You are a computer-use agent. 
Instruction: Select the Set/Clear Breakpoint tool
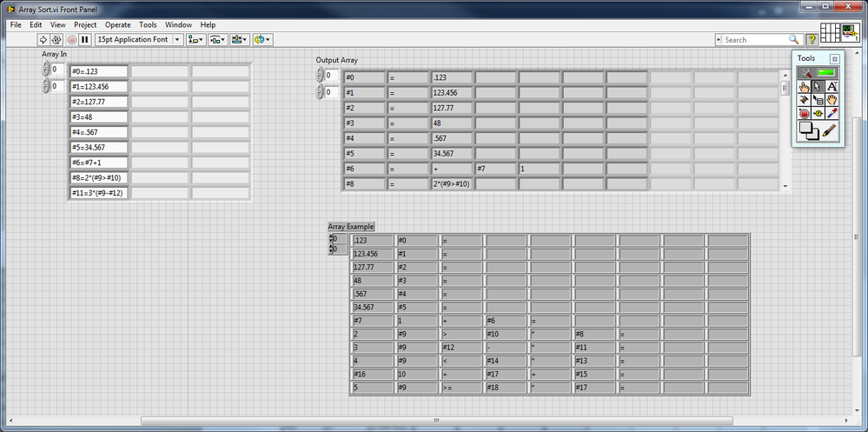[x=805, y=114]
